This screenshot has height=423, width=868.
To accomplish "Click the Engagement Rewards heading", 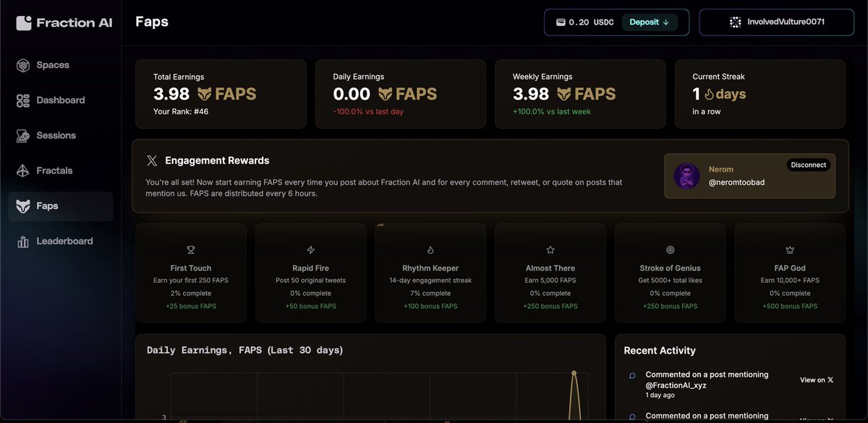I will coord(217,161).
